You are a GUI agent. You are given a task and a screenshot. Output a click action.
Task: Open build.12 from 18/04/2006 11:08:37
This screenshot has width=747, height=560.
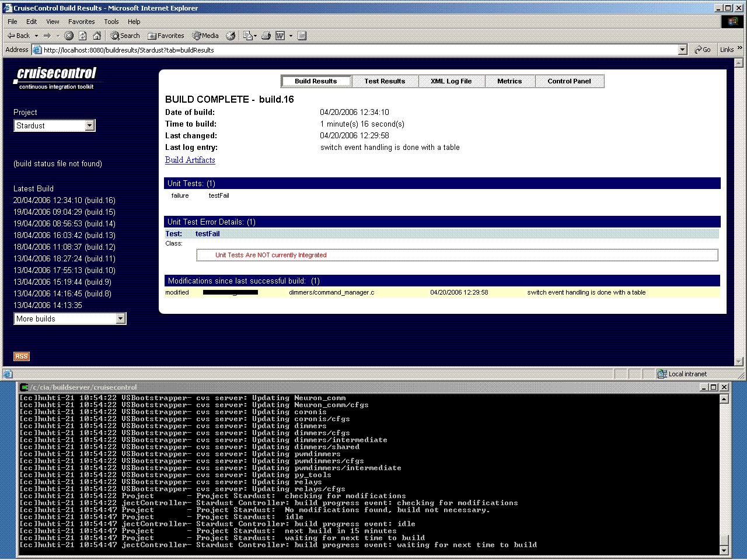(x=64, y=247)
